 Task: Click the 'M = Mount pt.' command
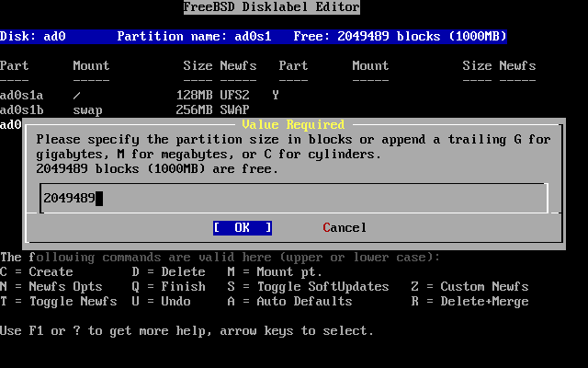click(x=275, y=272)
